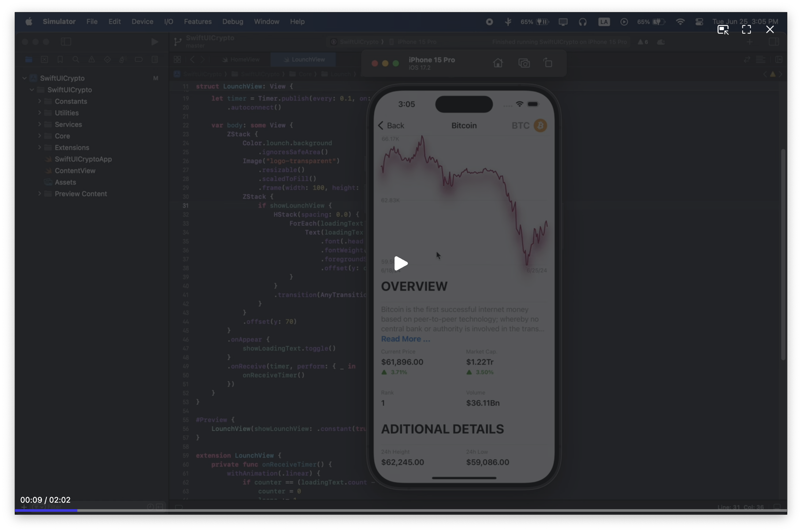This screenshot has width=802, height=532.
Task: Click simulator Home button icon
Action: tap(498, 63)
